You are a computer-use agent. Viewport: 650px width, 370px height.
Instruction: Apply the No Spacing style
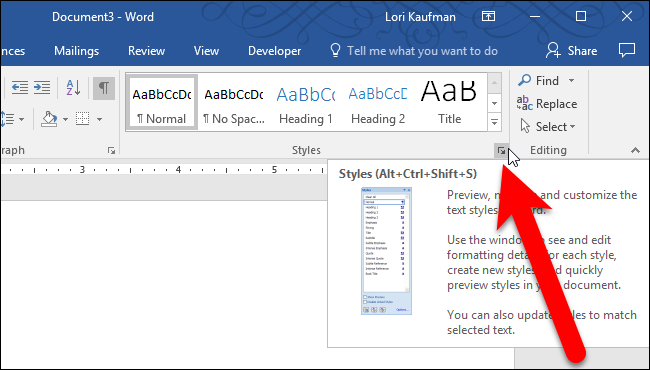234,102
